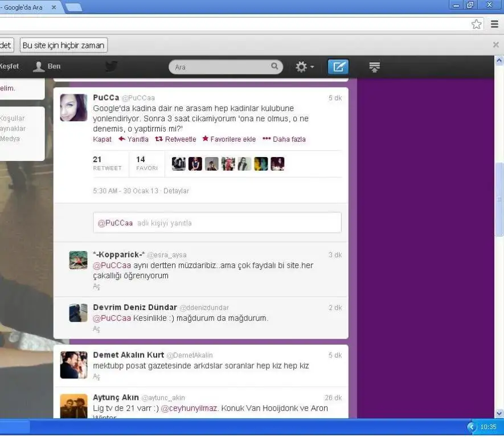The image size is (504, 437).
Task: View the 21 Retweet count
Action: coord(107,163)
